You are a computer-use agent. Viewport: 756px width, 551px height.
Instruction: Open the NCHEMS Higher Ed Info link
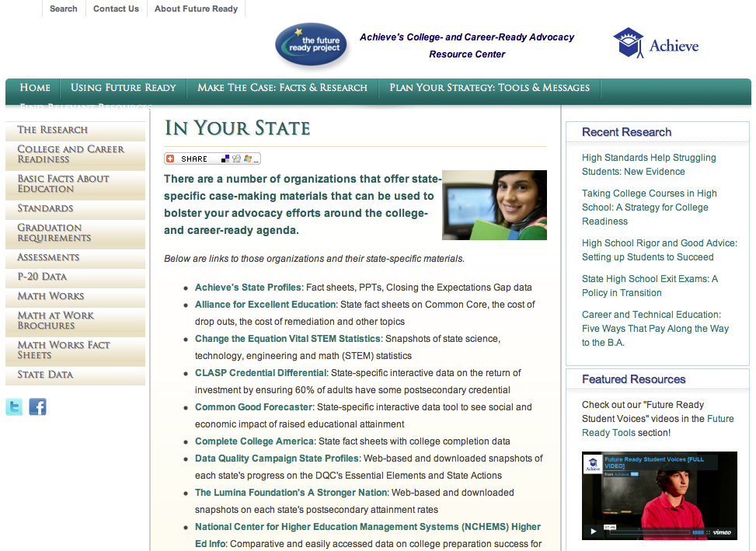368,535
